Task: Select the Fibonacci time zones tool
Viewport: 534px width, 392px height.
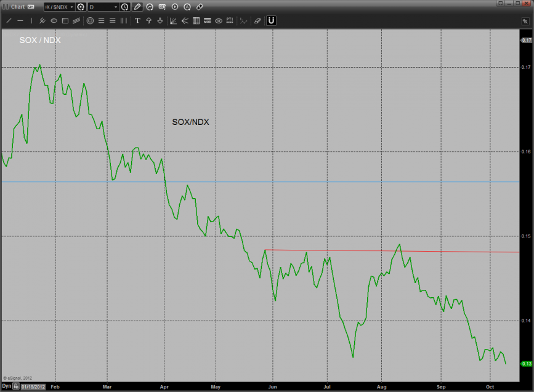Action: click(124, 21)
